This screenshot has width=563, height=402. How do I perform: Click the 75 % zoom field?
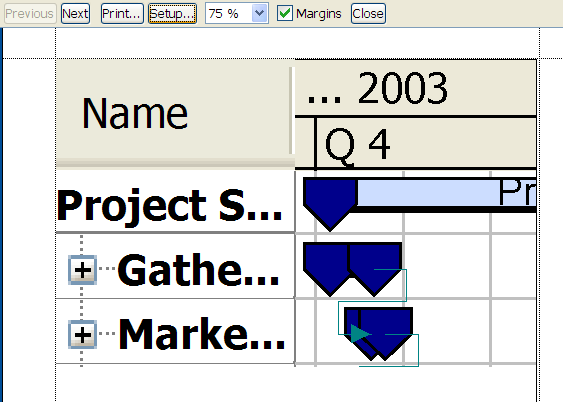pyautogui.click(x=228, y=14)
